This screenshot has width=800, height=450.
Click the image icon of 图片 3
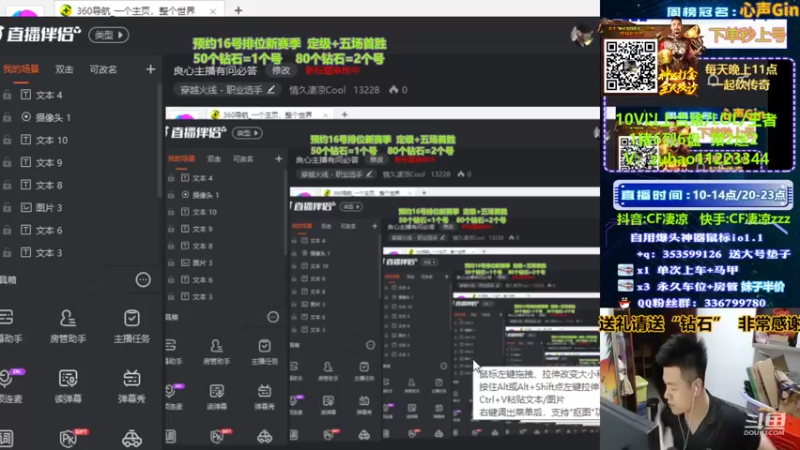[x=26, y=207]
